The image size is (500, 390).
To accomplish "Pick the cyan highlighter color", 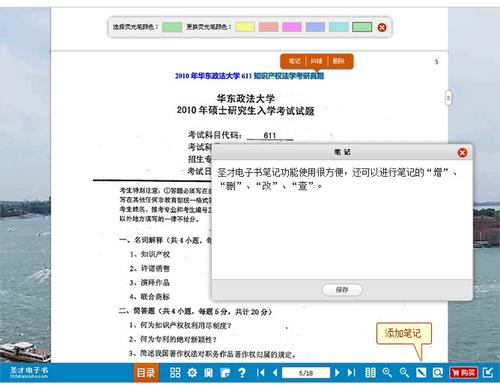I will point(338,27).
